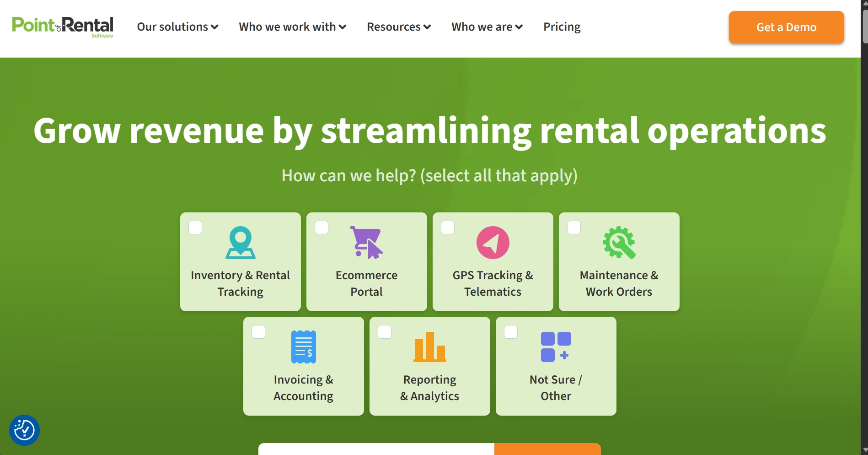Open the Our solutions menu
The height and width of the screenshot is (455, 868).
point(177,27)
